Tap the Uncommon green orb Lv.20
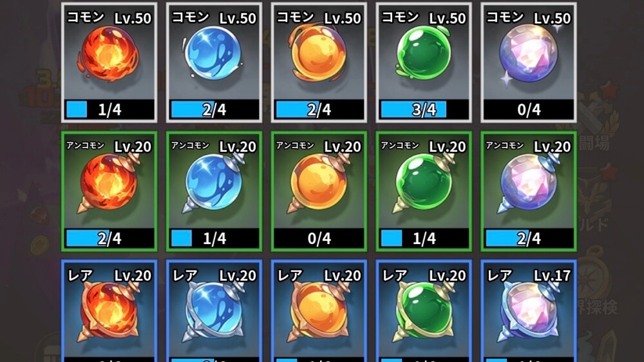Screen dimensions: 644x362 click(x=424, y=191)
